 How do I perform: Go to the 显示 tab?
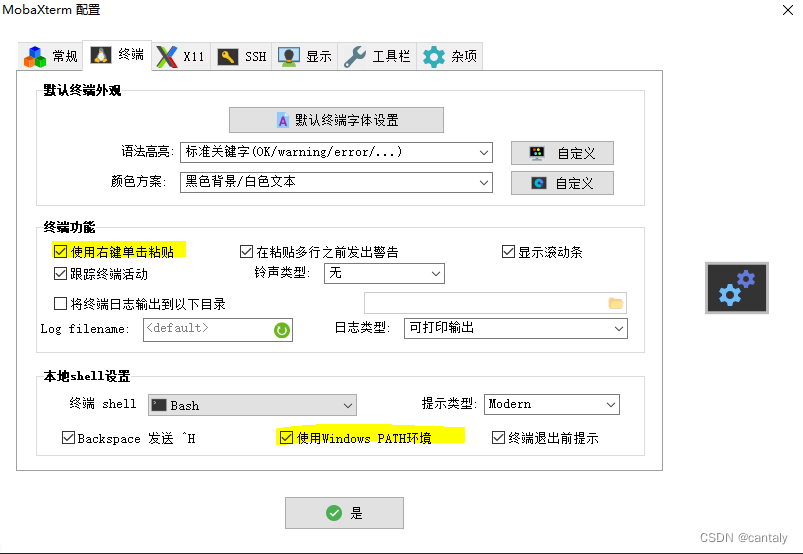pyautogui.click(x=305, y=56)
